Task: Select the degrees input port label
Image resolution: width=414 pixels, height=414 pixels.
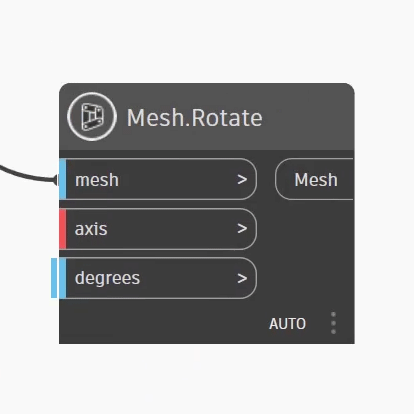Action: (107, 278)
